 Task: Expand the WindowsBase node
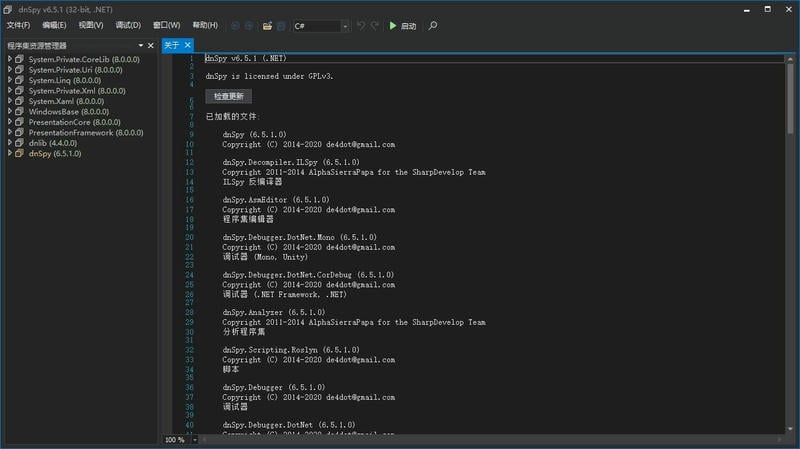(10, 111)
